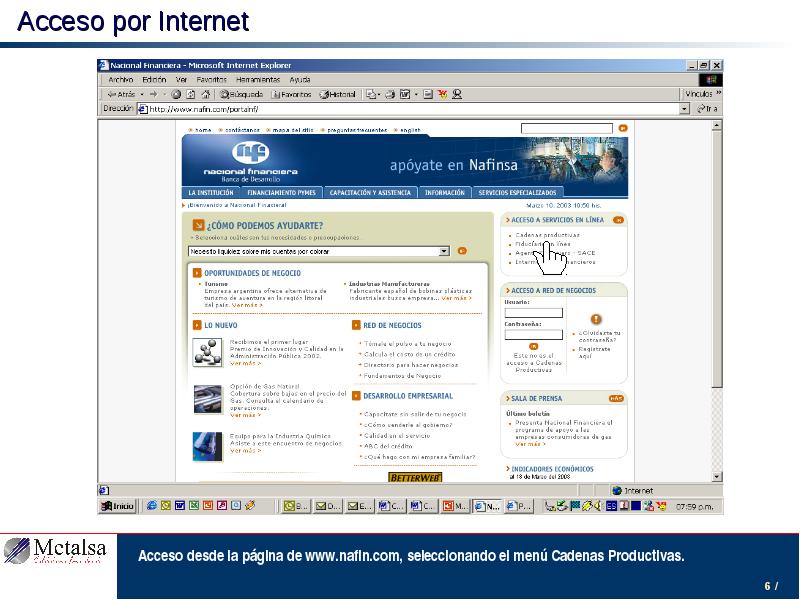The height and width of the screenshot is (600, 800).
Task: Open the address bar history dropdown
Action: 684,109
